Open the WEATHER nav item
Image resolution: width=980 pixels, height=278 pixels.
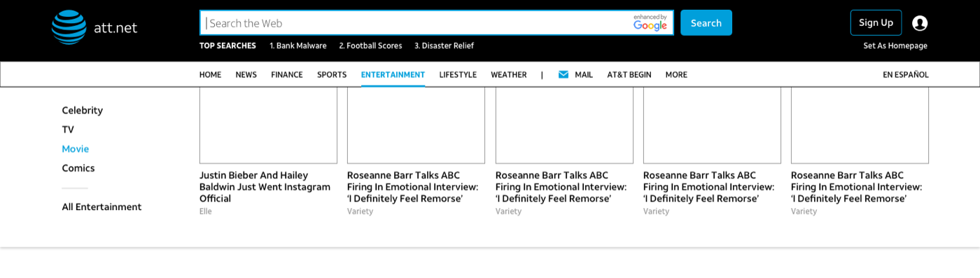[x=509, y=74]
